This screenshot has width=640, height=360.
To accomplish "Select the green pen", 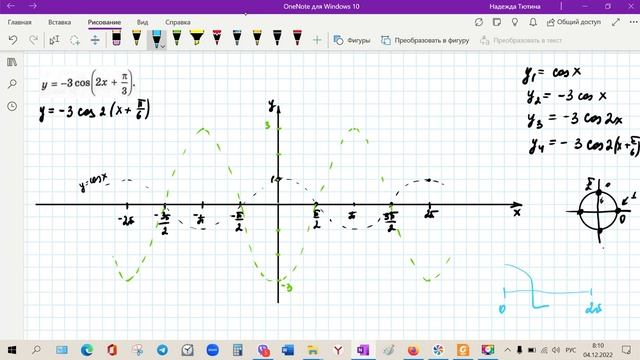I will (x=176, y=38).
